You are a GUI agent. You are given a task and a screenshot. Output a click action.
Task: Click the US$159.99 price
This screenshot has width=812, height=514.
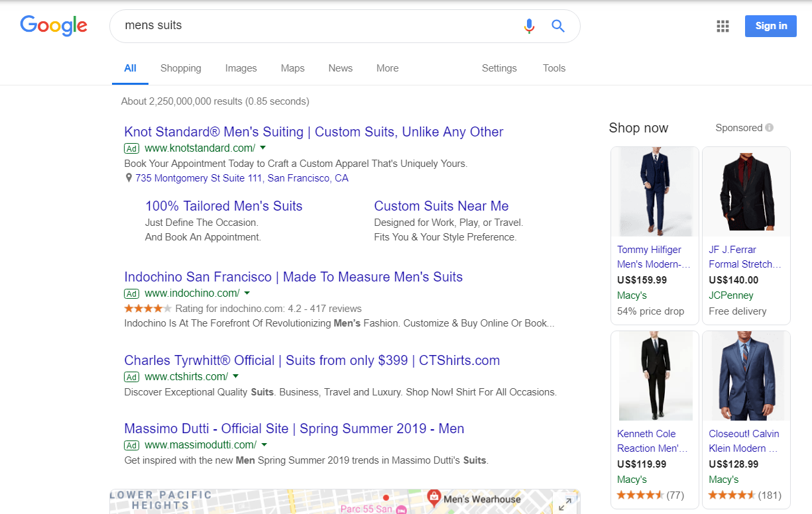click(642, 280)
